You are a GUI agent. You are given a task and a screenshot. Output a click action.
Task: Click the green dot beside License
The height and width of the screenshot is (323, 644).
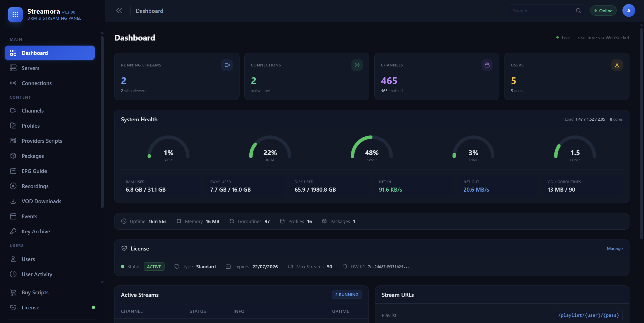pyautogui.click(x=93, y=307)
